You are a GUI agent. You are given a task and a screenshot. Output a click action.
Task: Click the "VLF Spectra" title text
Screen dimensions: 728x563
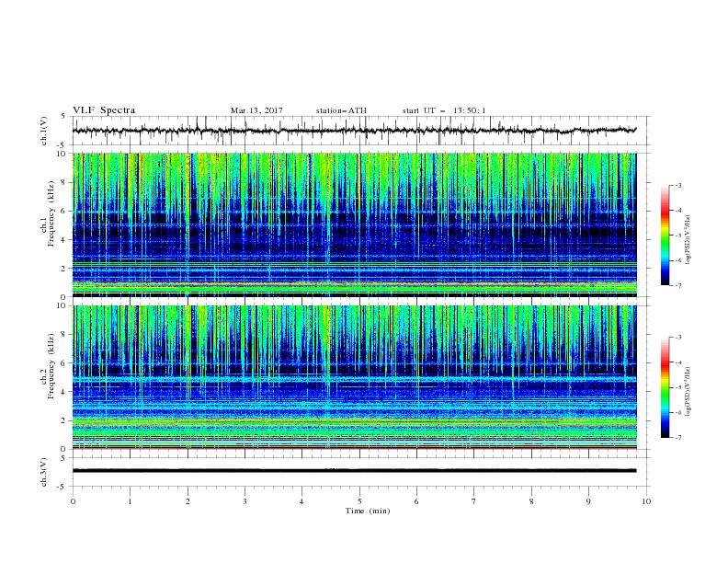click(x=104, y=110)
